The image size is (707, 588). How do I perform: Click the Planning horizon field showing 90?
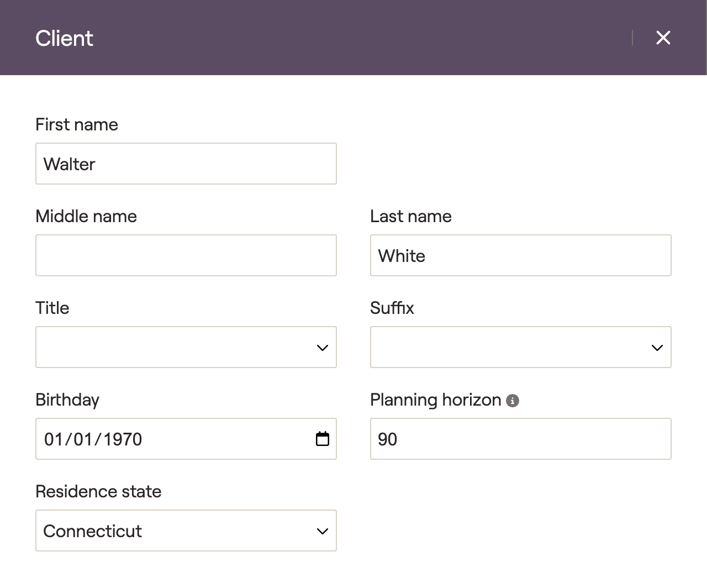click(x=520, y=439)
